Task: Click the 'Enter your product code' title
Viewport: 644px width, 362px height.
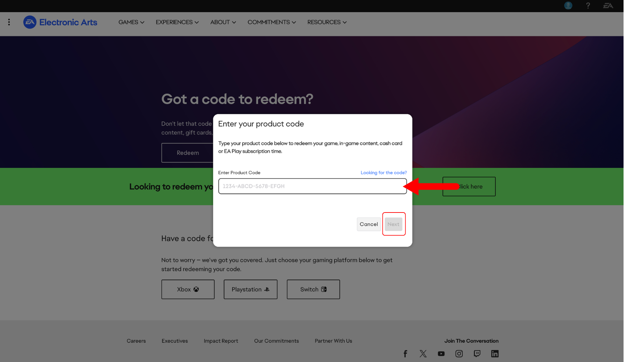Action: (261, 124)
